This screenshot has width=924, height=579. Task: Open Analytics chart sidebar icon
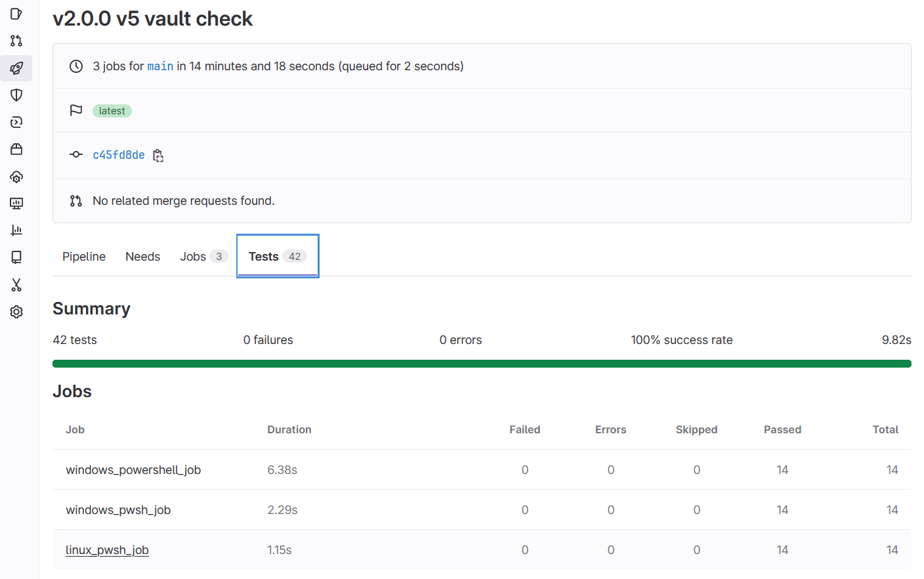point(16,230)
